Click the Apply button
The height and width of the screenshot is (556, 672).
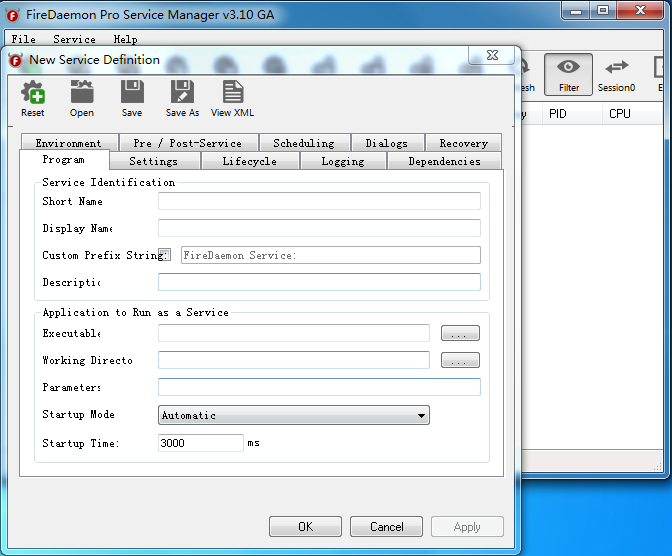pyautogui.click(x=467, y=526)
